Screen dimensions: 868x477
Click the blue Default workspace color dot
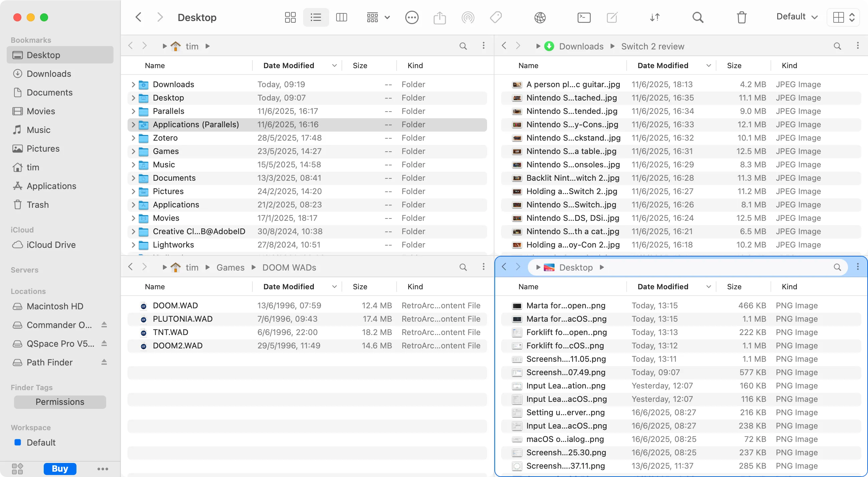[x=17, y=442]
